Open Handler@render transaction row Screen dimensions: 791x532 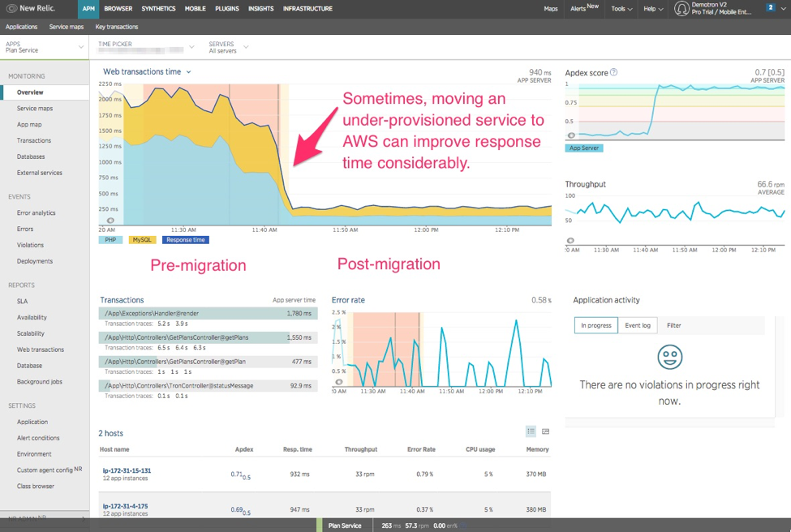208,313
